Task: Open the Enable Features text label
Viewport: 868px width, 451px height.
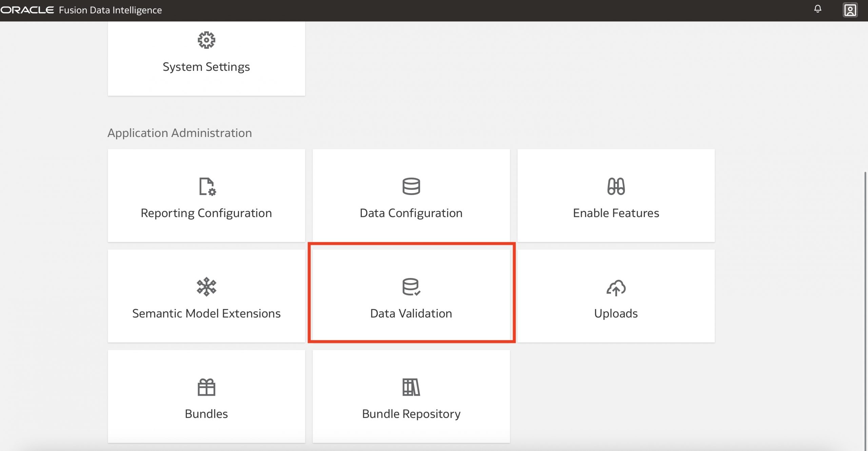Action: click(616, 213)
